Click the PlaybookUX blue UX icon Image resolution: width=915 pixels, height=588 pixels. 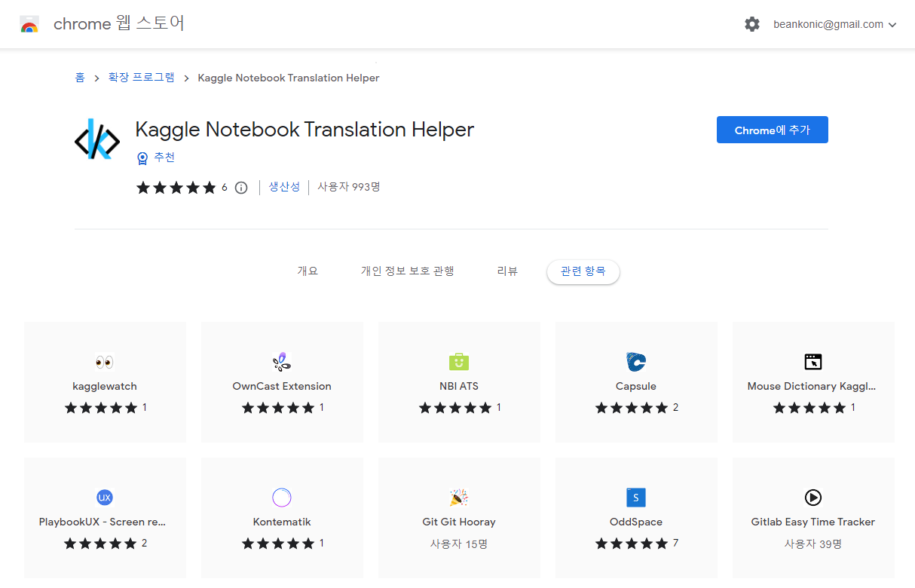tap(105, 498)
